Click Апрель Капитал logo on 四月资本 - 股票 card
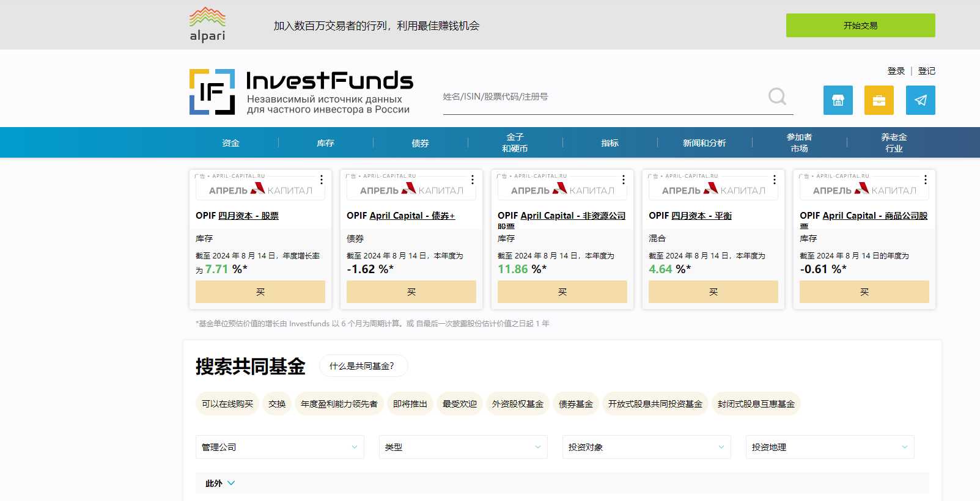Screen dimensions: 980x501 (260, 190)
